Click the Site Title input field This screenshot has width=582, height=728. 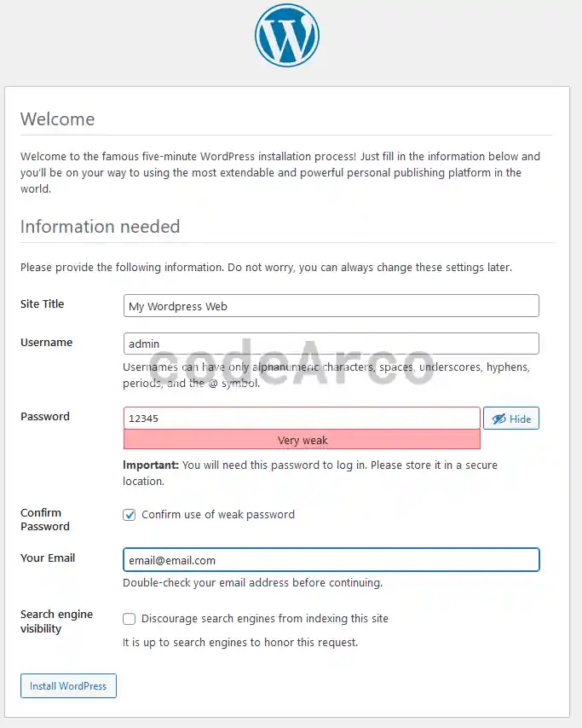click(x=331, y=306)
